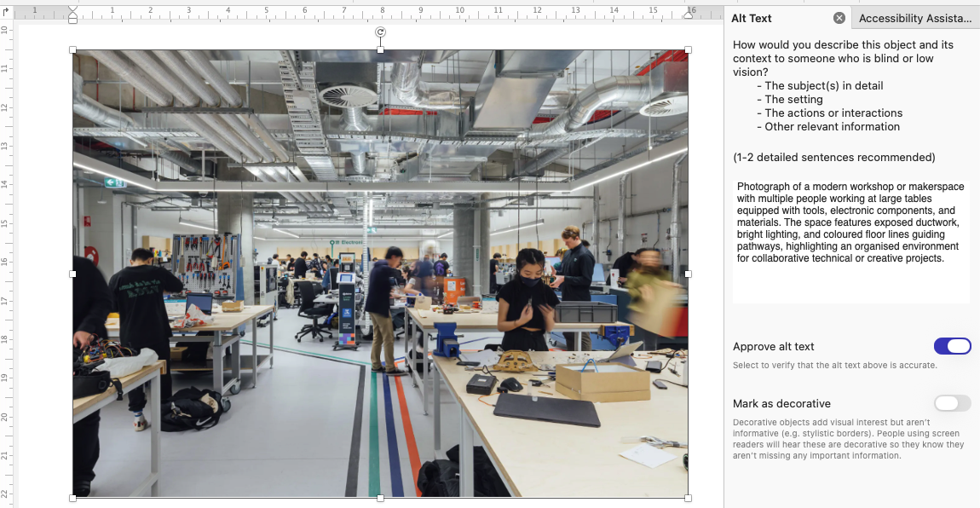
Task: Click the bottom-center resize handle of the picture
Action: click(x=380, y=498)
